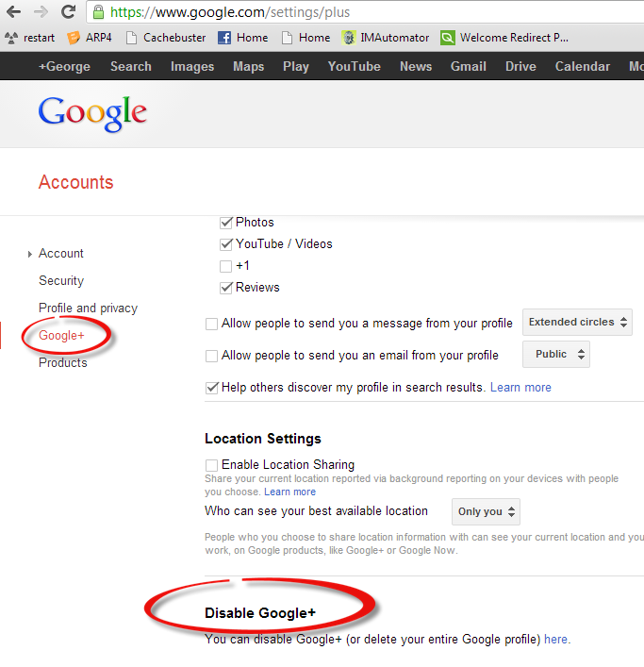644x667 pixels.
Task: Uncheck Help others discover my profile
Action: point(211,388)
